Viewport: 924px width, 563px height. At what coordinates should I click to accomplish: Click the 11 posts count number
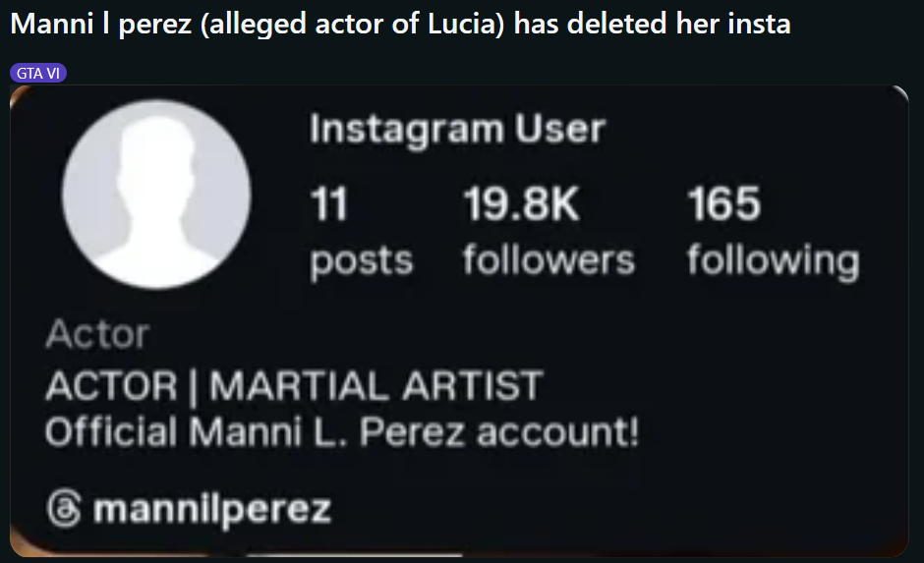click(329, 204)
